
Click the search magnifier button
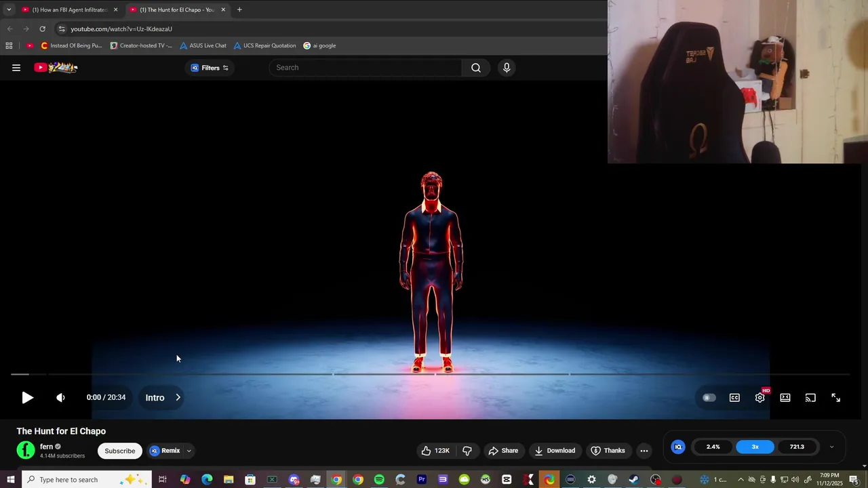coord(476,68)
